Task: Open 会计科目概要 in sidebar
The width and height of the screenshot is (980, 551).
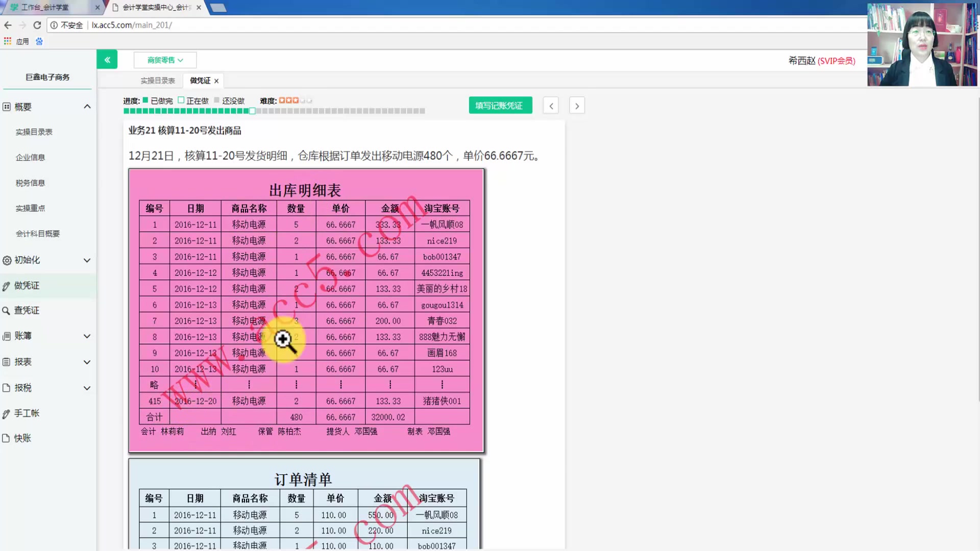Action: coord(38,234)
